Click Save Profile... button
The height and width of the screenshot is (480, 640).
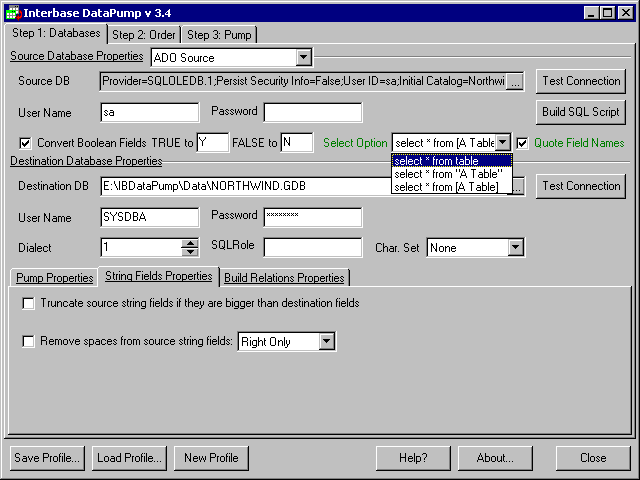click(47, 458)
